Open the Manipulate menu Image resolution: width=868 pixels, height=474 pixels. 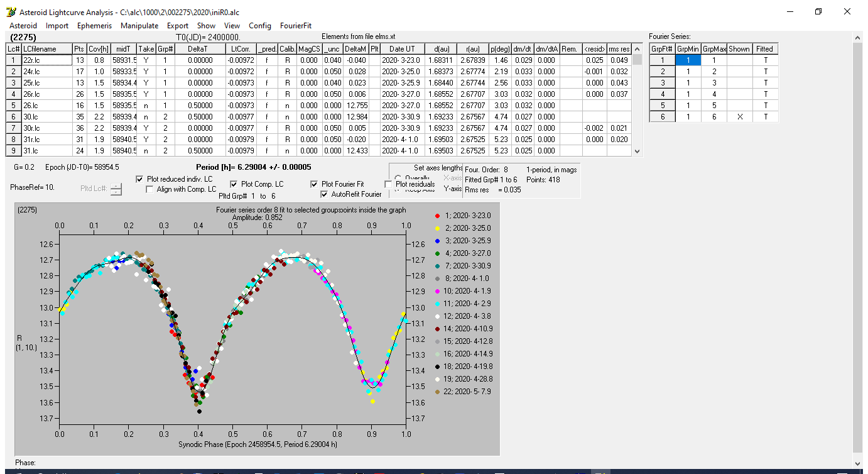[x=139, y=26]
